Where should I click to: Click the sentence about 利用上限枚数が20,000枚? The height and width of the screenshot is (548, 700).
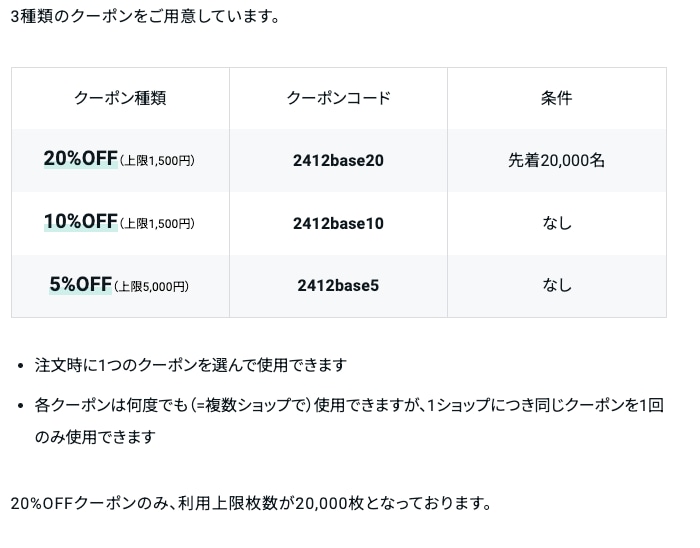[x=251, y=503]
